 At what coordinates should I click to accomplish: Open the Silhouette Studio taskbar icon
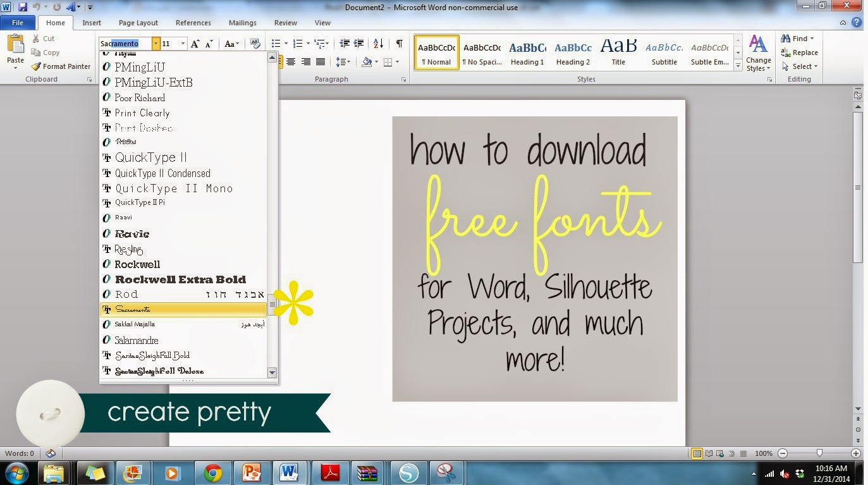click(x=408, y=472)
